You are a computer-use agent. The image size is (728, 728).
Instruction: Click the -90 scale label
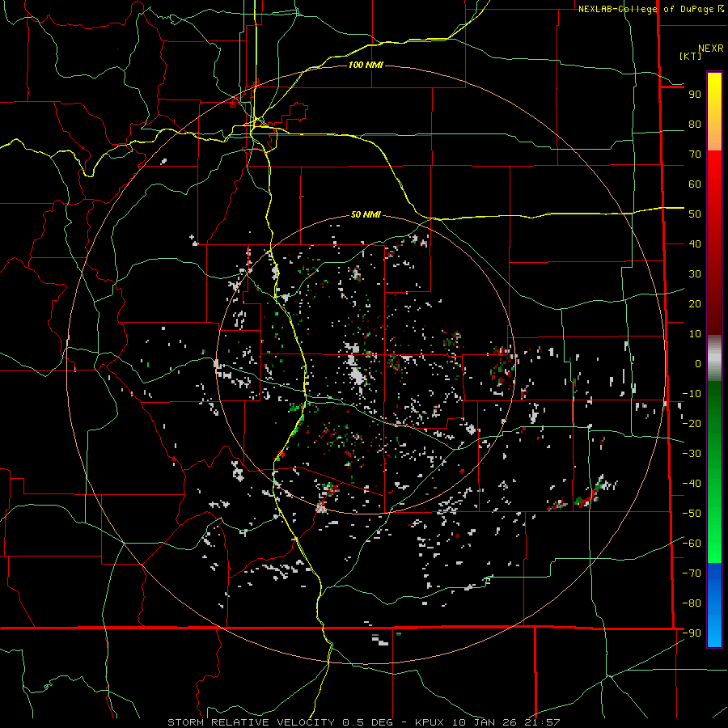[692, 633]
